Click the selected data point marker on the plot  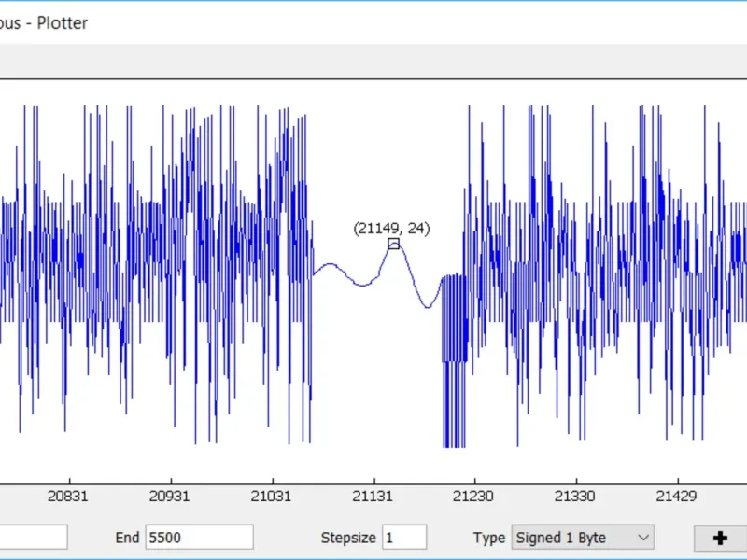393,244
